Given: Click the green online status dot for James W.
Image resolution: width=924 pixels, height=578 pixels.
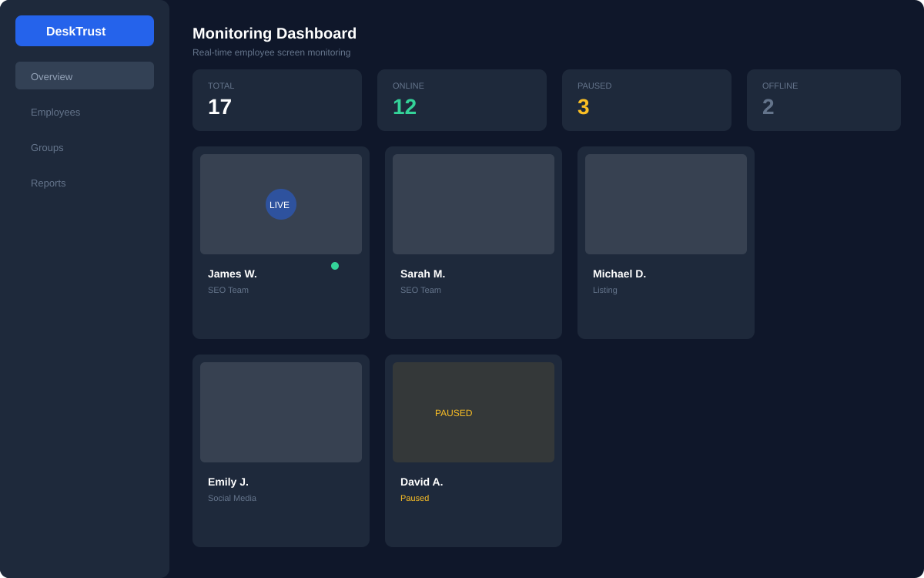Looking at the screenshot, I should tap(335, 265).
